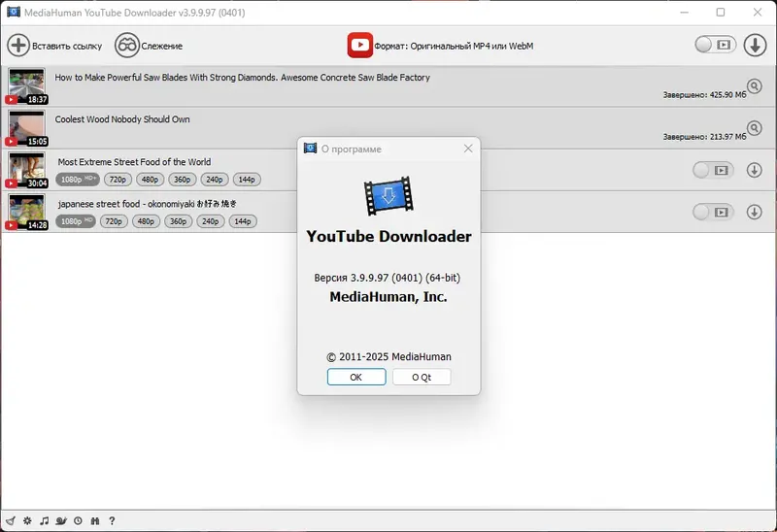Close the О программе dialog with X

coord(468,149)
